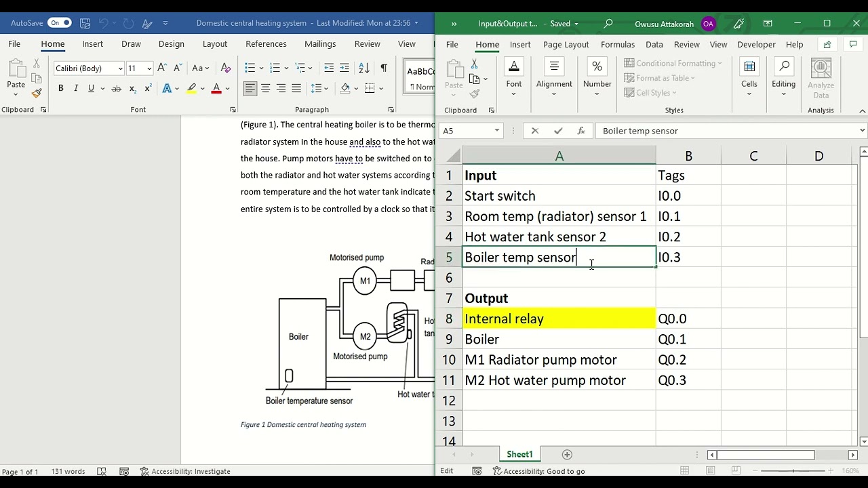Toggle Superscript in Word ribbon
Image resolution: width=868 pixels, height=488 pixels.
(148, 88)
